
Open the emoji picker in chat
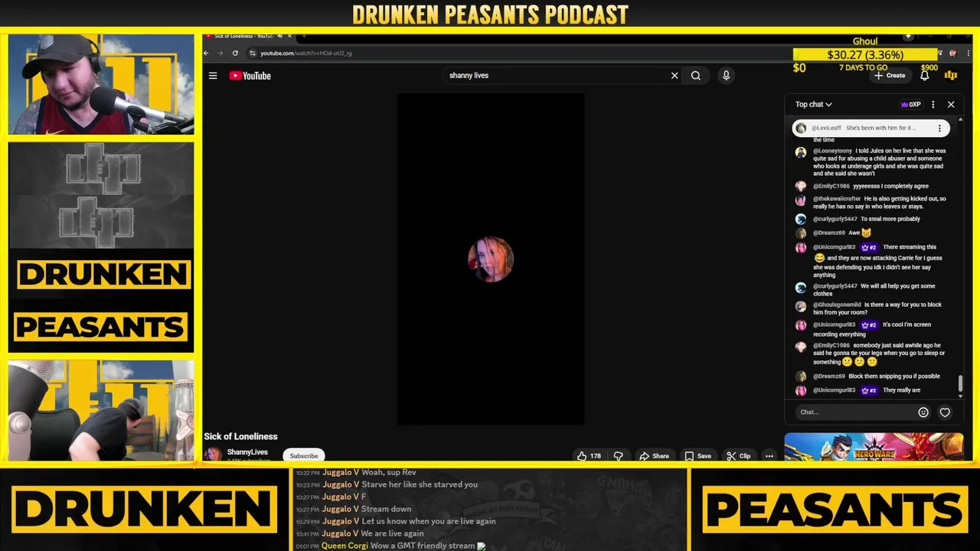(923, 412)
